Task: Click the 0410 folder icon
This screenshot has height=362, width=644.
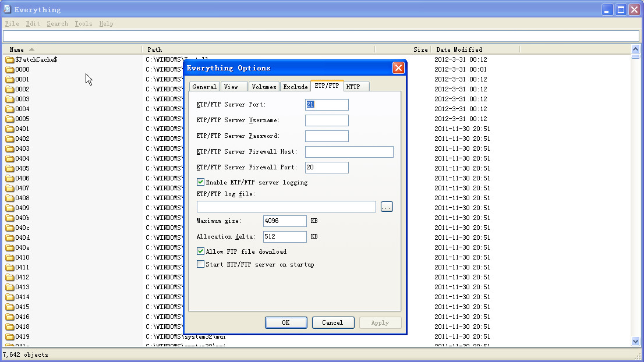Action: (10, 257)
